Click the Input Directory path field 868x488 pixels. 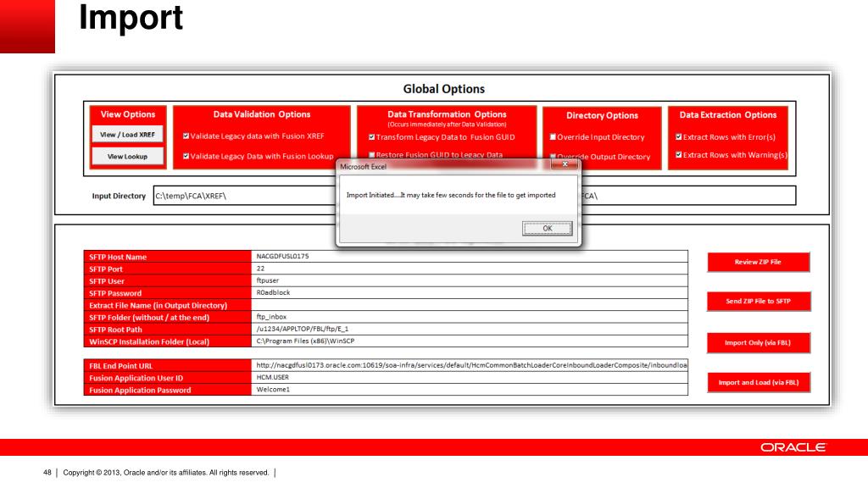245,196
